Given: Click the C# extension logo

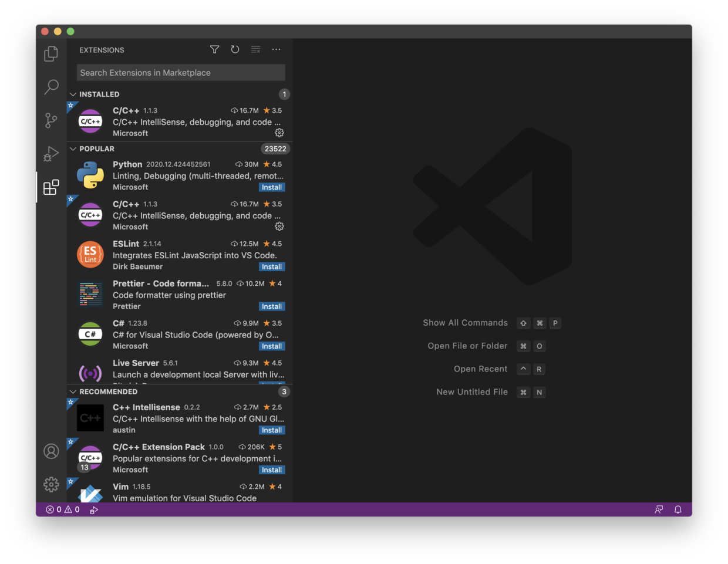Looking at the screenshot, I should 90,335.
